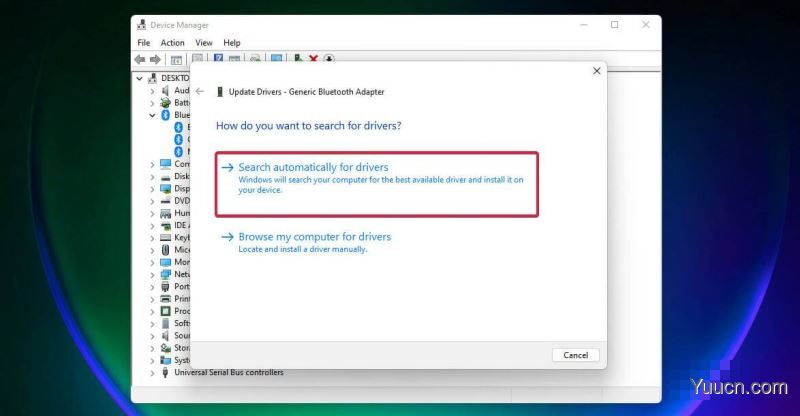
Task: Collapse the Bluetooth category chevron
Action: [152, 115]
